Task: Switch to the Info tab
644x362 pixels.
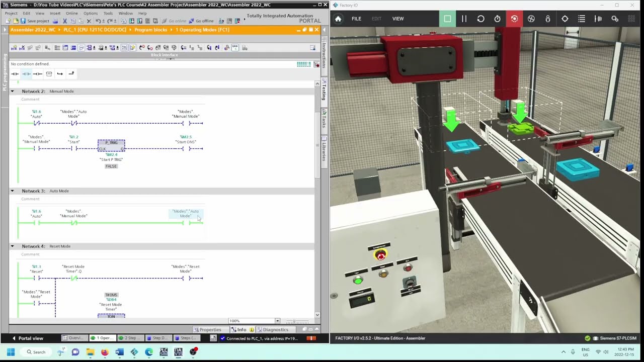Action: [x=242, y=329]
